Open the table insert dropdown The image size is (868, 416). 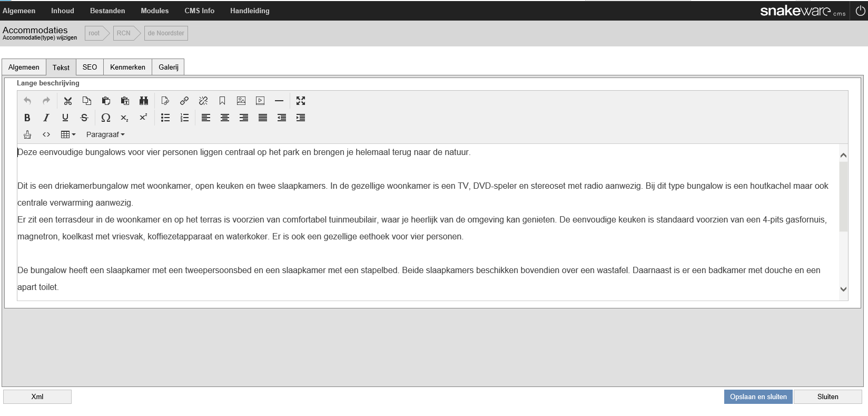pos(68,134)
